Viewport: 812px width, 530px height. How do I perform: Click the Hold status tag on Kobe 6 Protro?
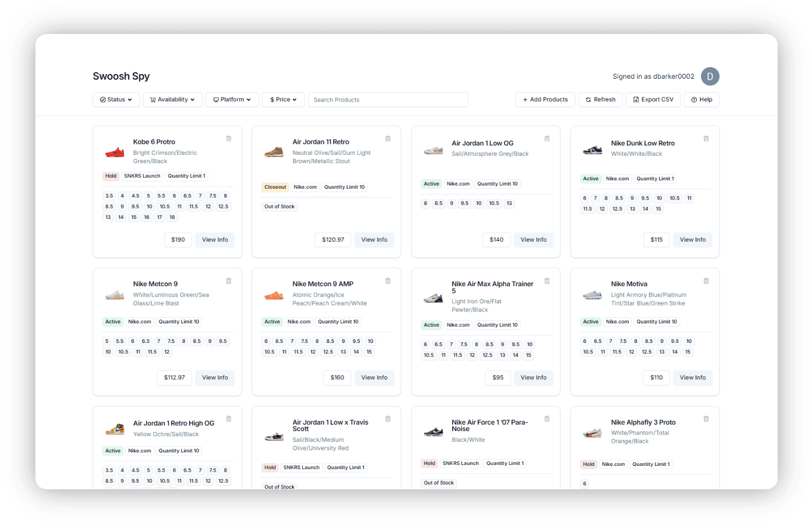point(111,176)
